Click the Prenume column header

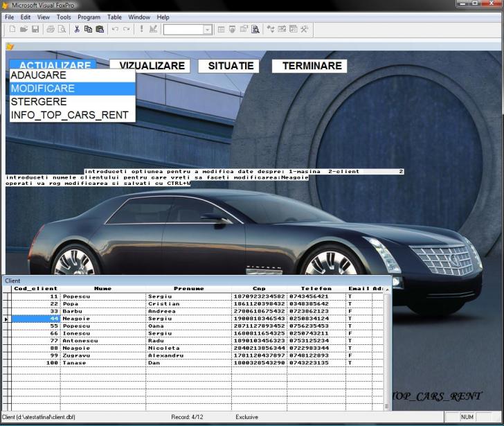[189, 289]
